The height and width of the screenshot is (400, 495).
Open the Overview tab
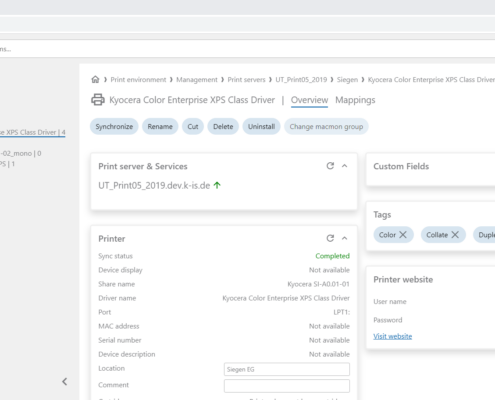click(309, 100)
